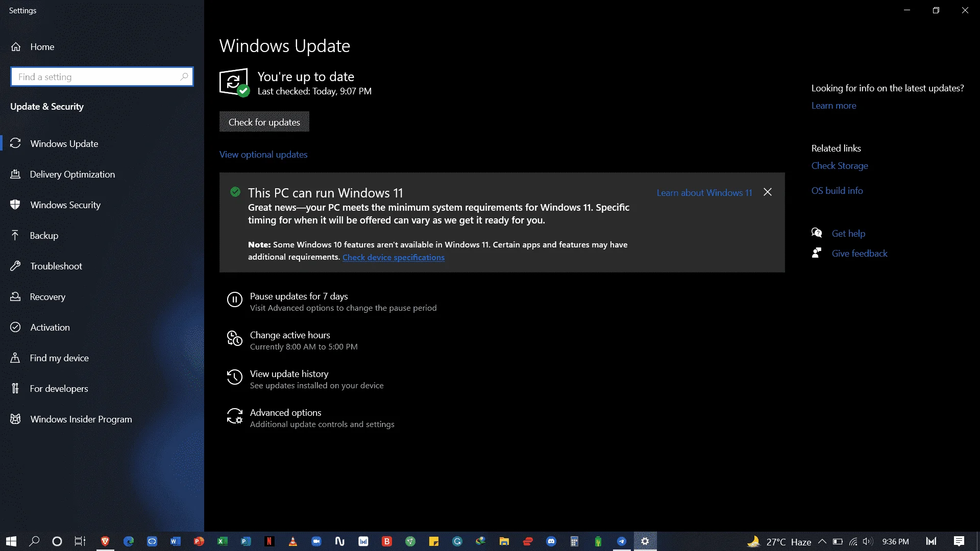Open View update history option
This screenshot has width=980, height=551.
[305, 379]
